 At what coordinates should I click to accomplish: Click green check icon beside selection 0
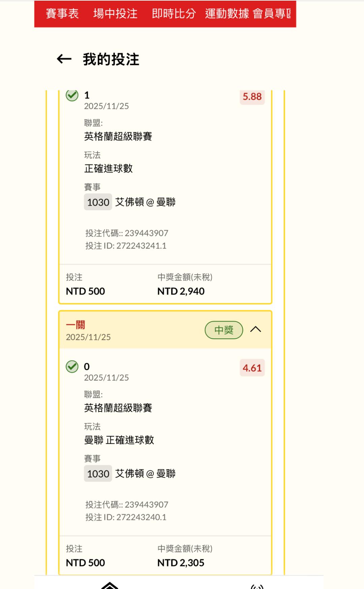coord(72,367)
